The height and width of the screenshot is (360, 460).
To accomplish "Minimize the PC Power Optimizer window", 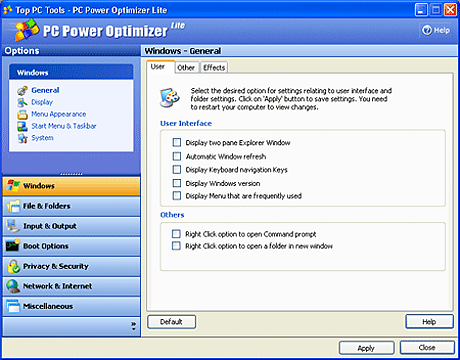I will click(x=421, y=10).
